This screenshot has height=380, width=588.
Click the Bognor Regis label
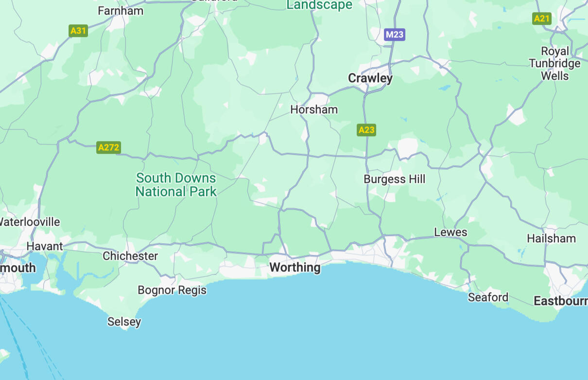pyautogui.click(x=172, y=290)
